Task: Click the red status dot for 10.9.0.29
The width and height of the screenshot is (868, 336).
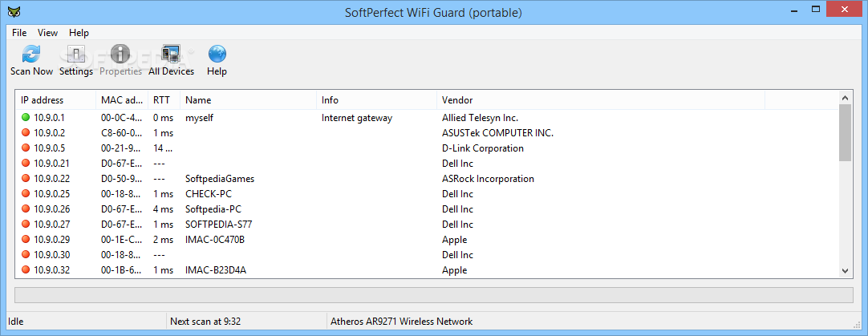Action: [x=26, y=239]
